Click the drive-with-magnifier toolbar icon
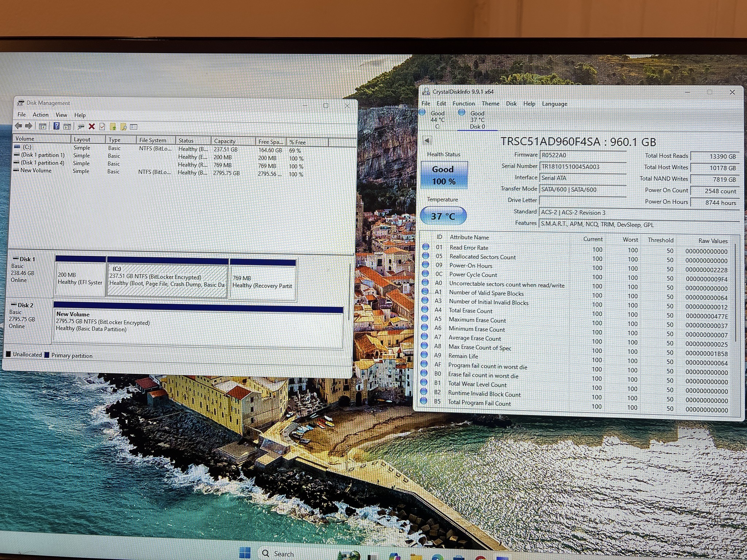The width and height of the screenshot is (747, 560). (81, 127)
